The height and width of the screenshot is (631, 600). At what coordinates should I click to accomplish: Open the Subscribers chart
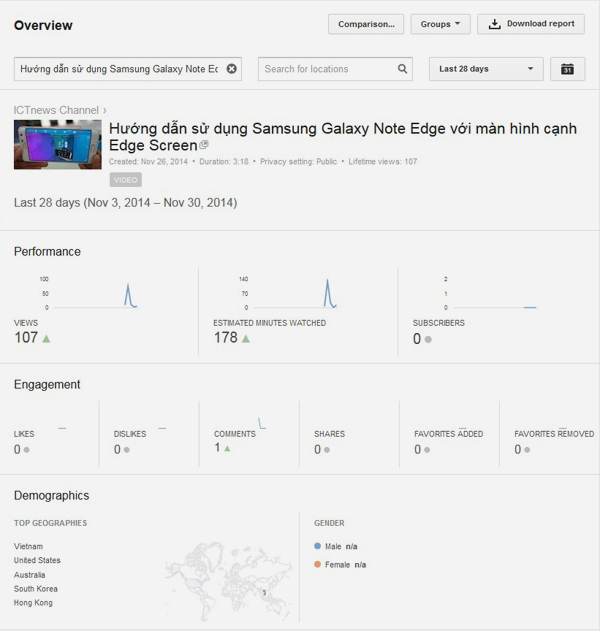coord(489,293)
